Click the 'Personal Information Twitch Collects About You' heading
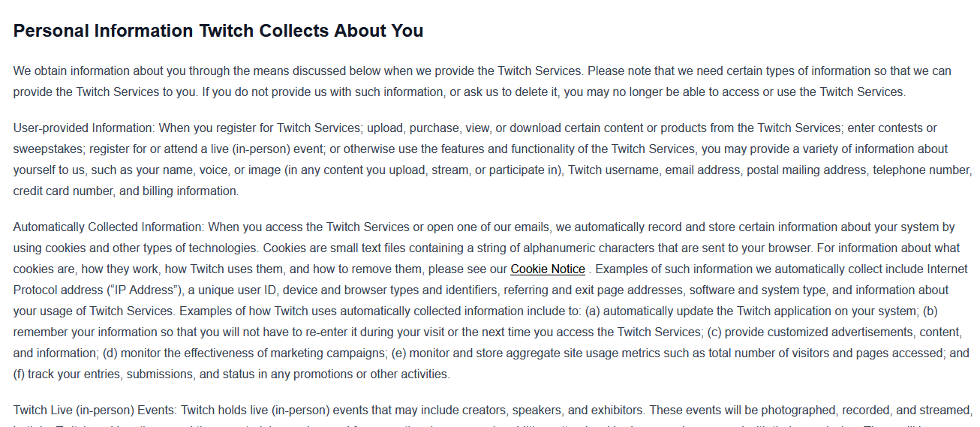Viewport: 980px width, 427px height. point(218,31)
